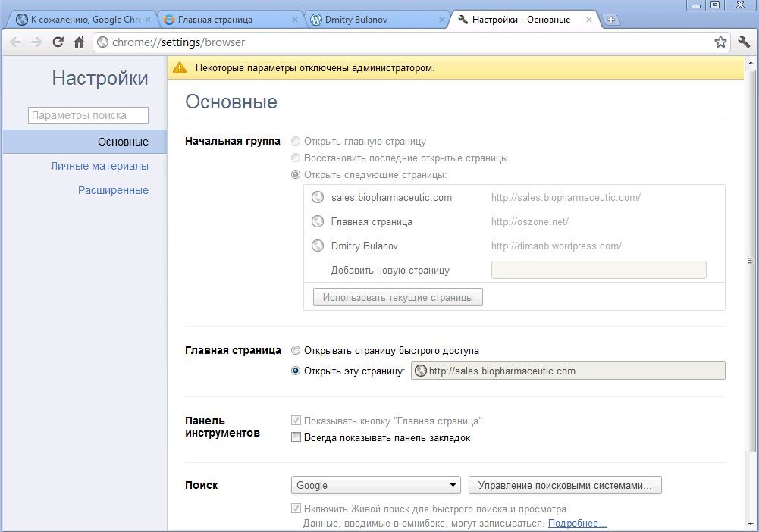Close the 'К сожалению, Google Chr' tab
Image resolution: width=759 pixels, height=532 pixels.
pos(148,20)
